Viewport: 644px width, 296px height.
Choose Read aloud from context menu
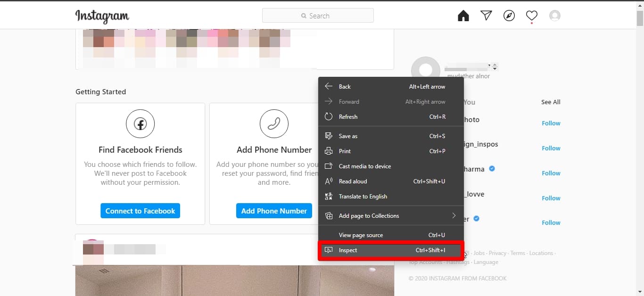click(391, 181)
